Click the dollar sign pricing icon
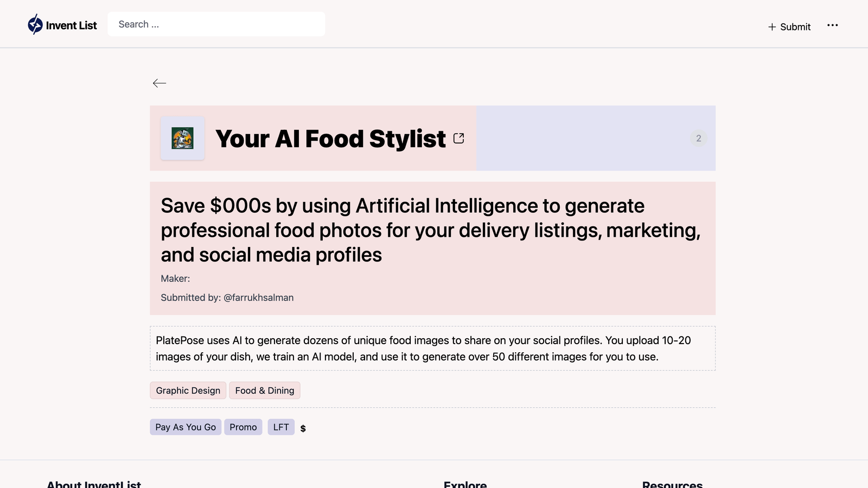 (303, 428)
